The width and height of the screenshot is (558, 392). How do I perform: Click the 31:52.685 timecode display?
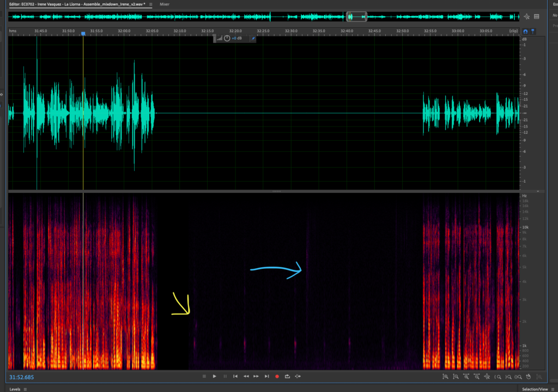pyautogui.click(x=21, y=377)
